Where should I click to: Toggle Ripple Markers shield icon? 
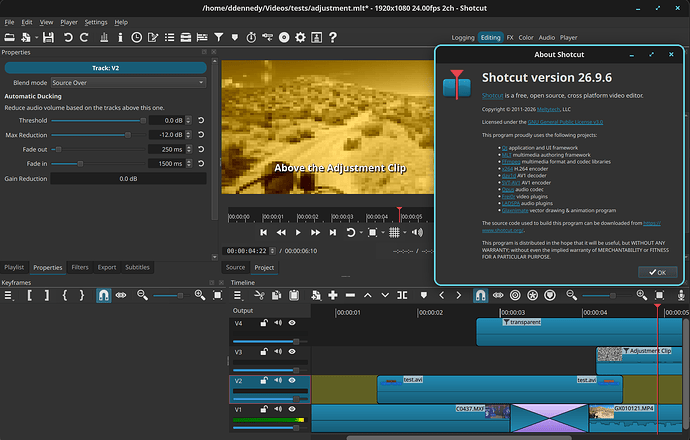pos(550,295)
